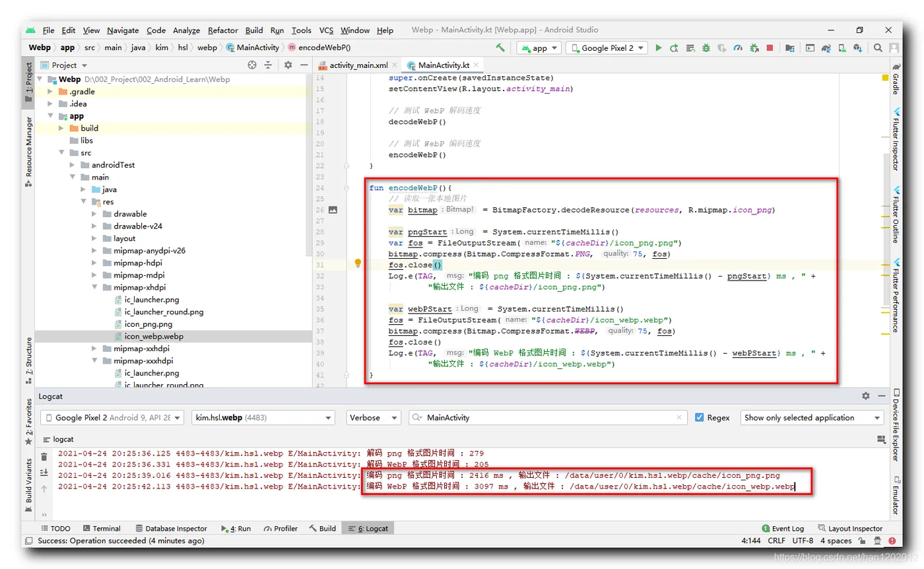The height and width of the screenshot is (569, 924).
Task: Open the Database Inspector tool window
Action: point(171,528)
